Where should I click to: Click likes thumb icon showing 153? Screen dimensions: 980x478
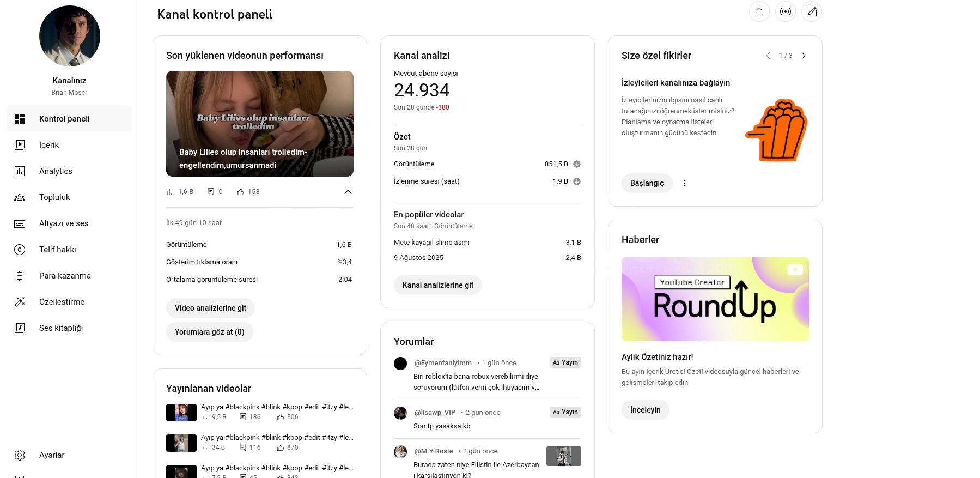click(x=240, y=192)
